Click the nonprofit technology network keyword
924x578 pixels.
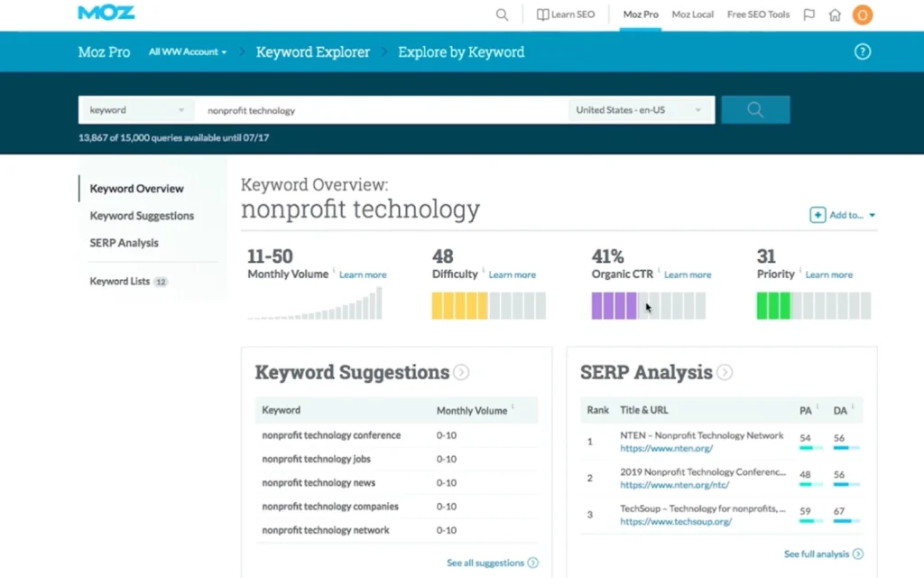(x=325, y=530)
